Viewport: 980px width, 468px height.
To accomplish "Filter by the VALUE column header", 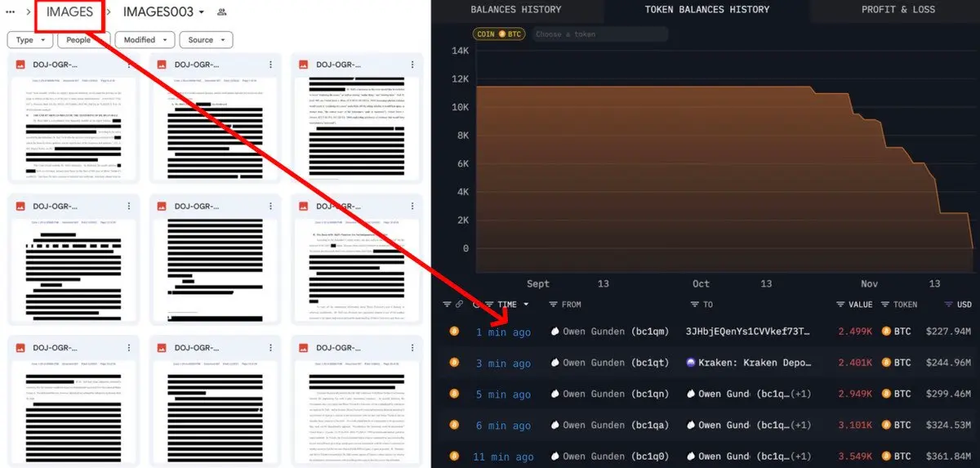I will [854, 305].
